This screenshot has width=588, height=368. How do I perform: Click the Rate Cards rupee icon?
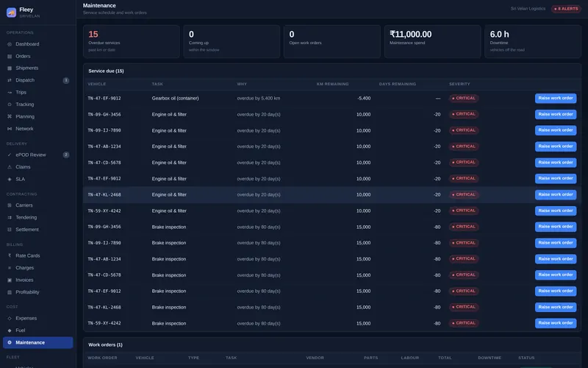point(10,255)
